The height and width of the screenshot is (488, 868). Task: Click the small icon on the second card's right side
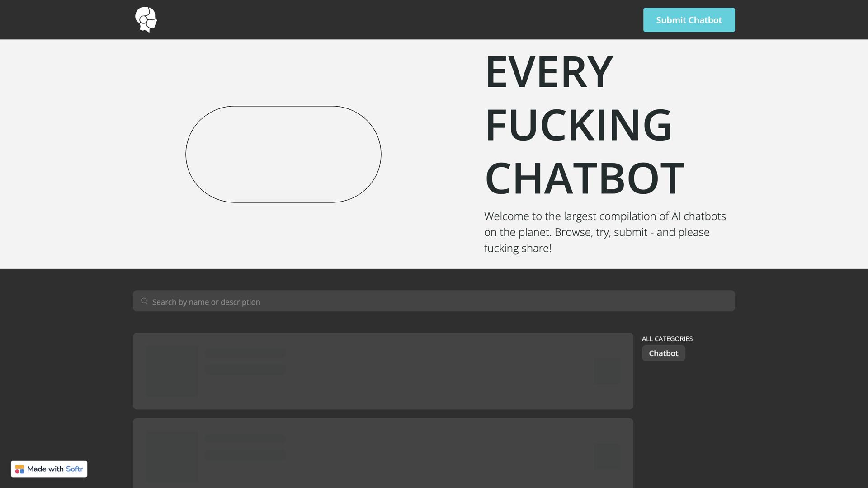coord(607,455)
